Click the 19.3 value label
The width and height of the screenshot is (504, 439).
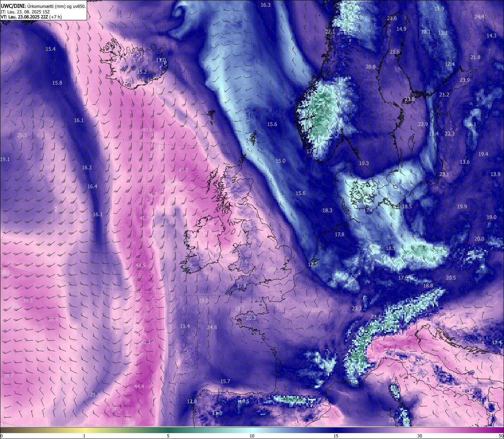coord(364,163)
